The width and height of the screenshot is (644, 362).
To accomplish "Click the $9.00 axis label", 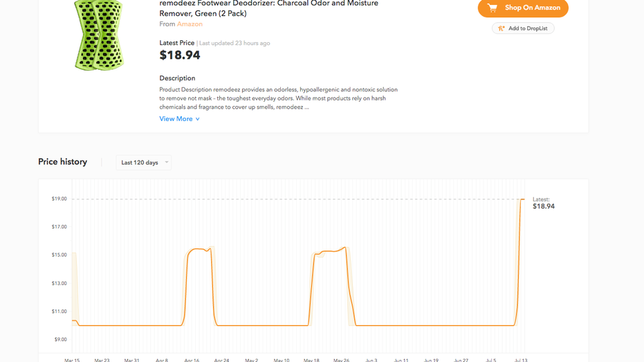I will [x=60, y=339].
